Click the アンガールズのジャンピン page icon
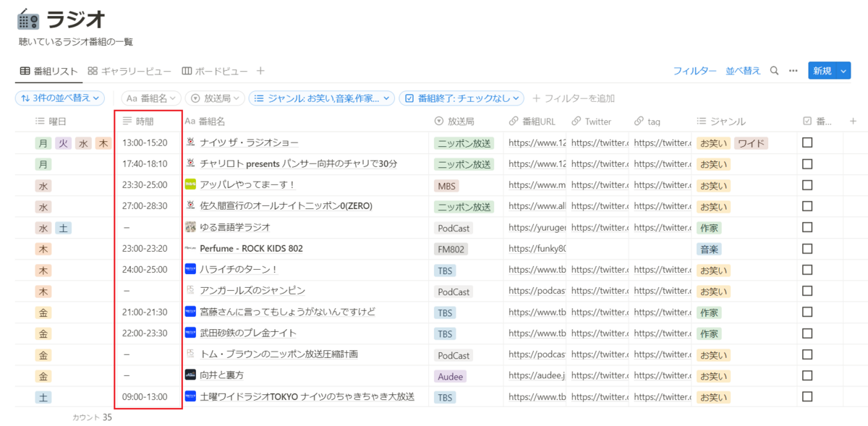Screen dimensions: 868x426 click(x=190, y=291)
